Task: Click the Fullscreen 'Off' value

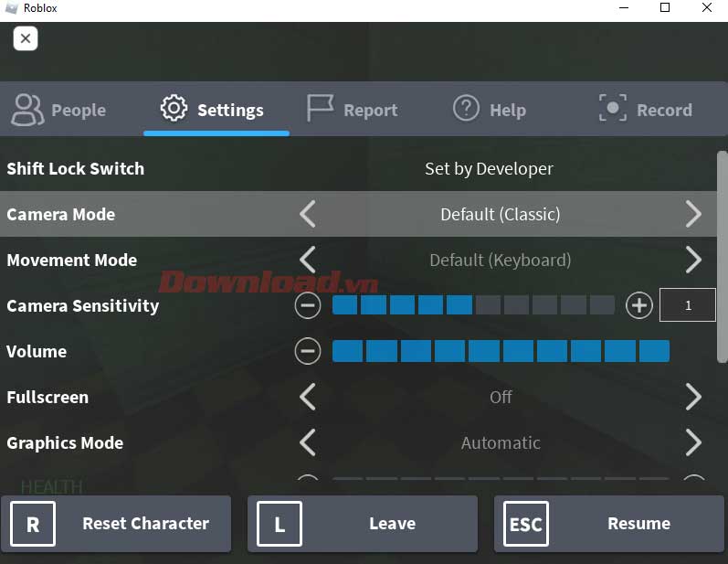Action: [501, 397]
